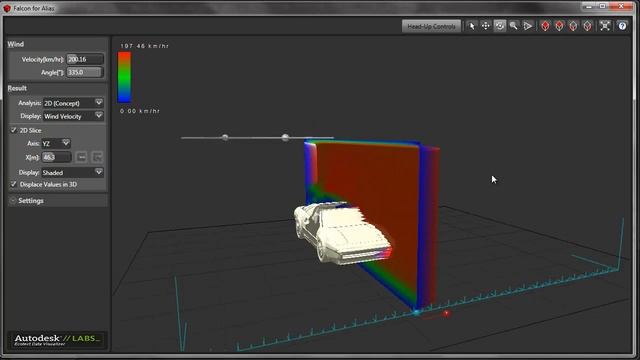Viewport: 640px width, 360px height.
Task: Uncheck Displace Values in 3D
Action: point(13,184)
